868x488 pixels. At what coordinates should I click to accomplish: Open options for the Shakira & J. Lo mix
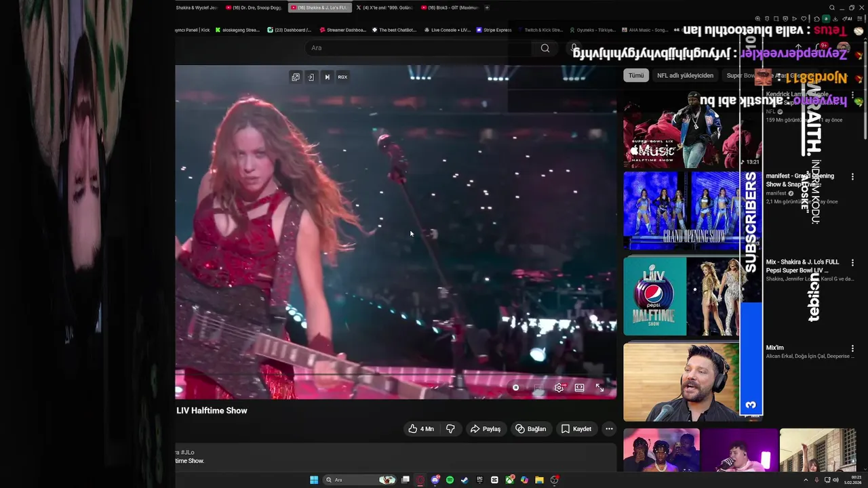pos(852,262)
